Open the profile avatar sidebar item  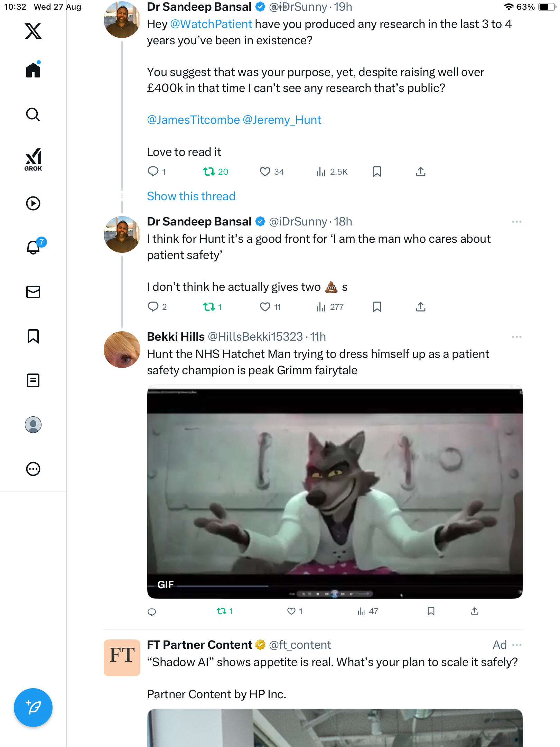33,425
